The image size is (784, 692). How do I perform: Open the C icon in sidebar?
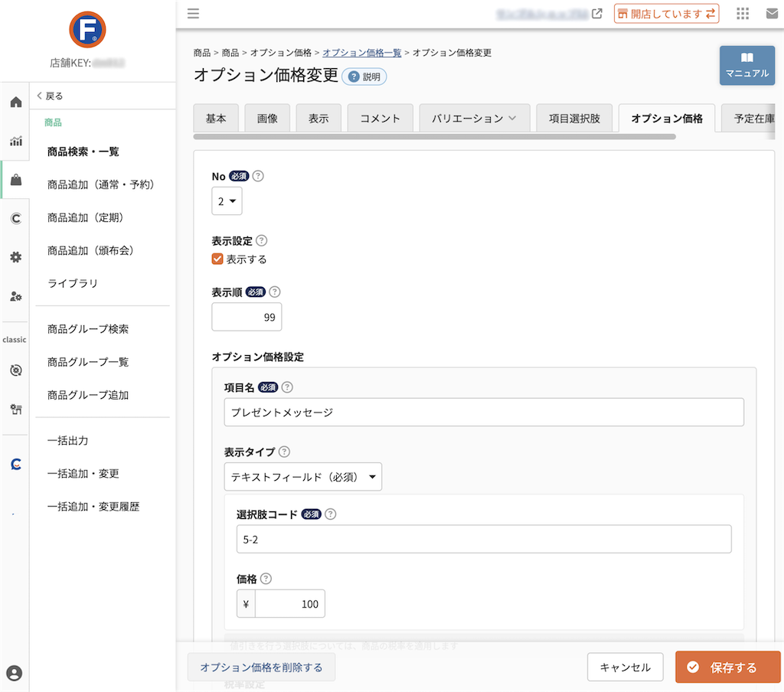tap(16, 218)
